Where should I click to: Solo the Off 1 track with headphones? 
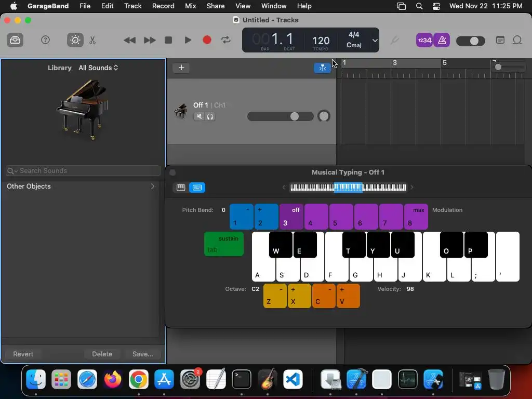210,116
